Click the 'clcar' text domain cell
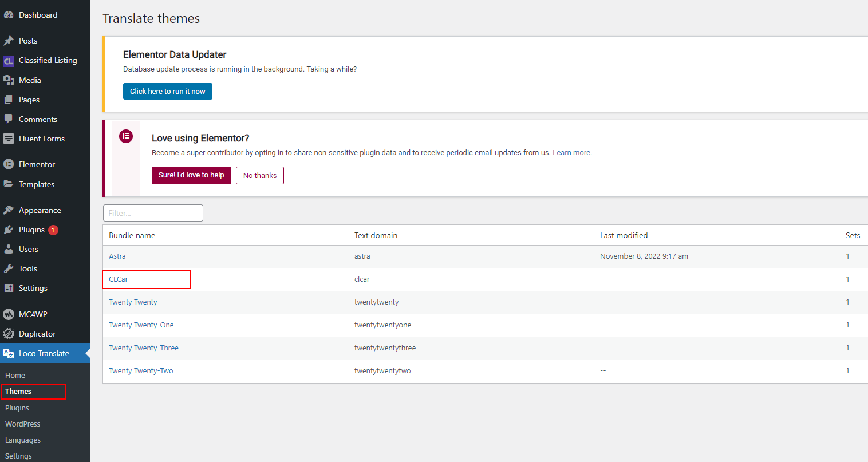This screenshot has width=868, height=462. click(362, 279)
